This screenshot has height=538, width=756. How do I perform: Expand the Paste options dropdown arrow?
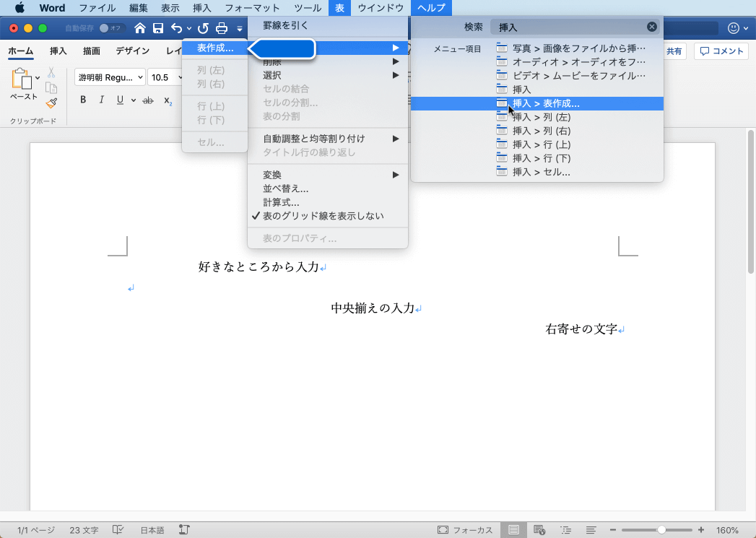pyautogui.click(x=38, y=77)
